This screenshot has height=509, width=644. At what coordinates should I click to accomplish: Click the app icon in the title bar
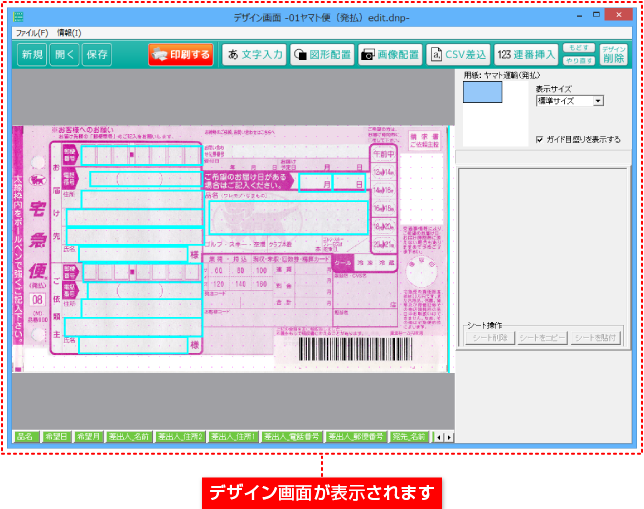coord(18,17)
